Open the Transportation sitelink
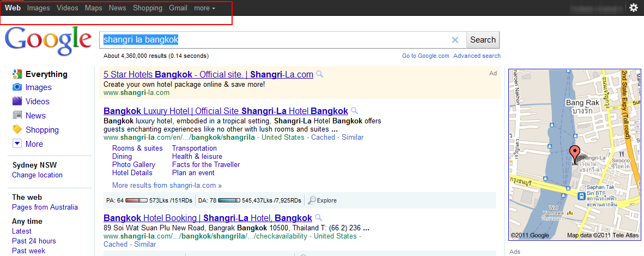 click(195, 148)
